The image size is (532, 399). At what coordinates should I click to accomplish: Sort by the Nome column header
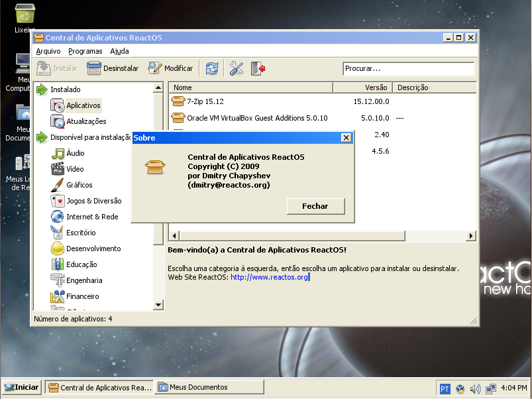click(250, 87)
